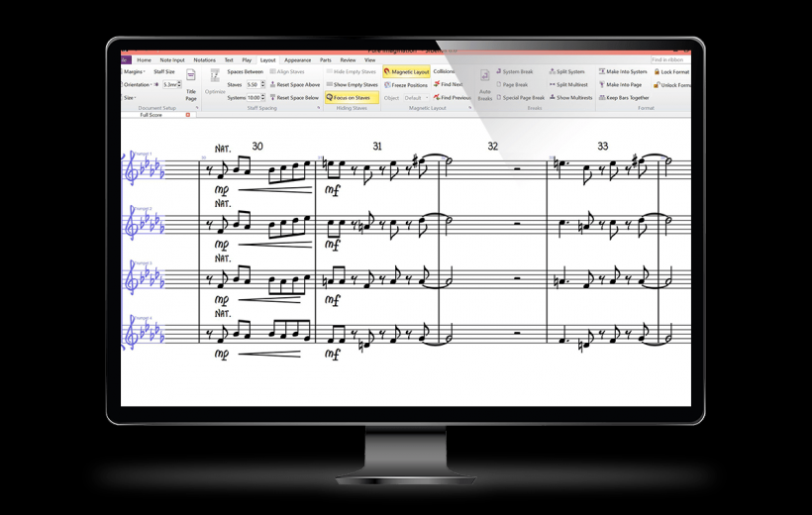This screenshot has width=812, height=515.
Task: Open the Text ribbon tab
Action: pos(229,60)
